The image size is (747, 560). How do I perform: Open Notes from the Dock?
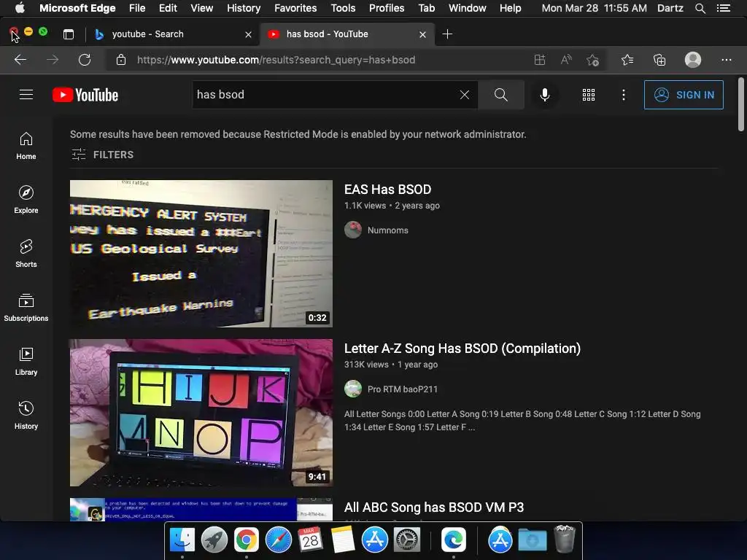pos(343,540)
